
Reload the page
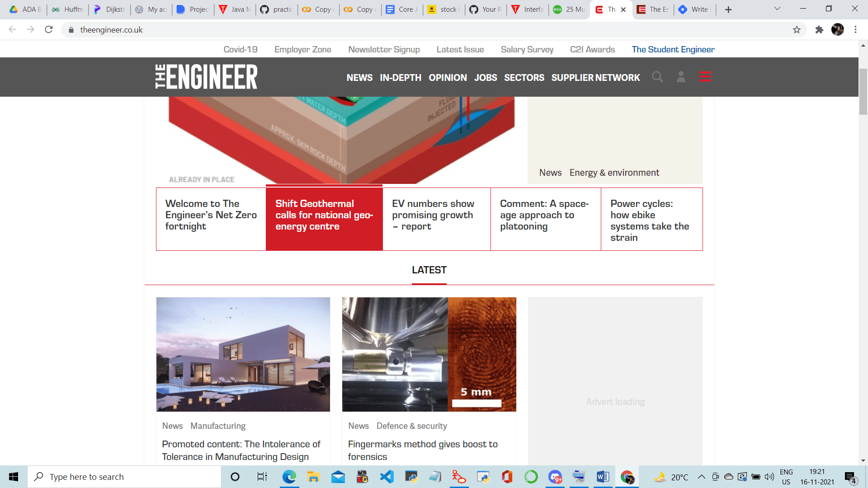coord(49,30)
